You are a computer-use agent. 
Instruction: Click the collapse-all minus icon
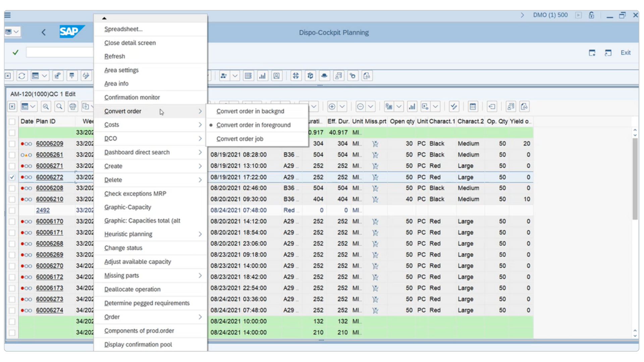click(x=361, y=107)
